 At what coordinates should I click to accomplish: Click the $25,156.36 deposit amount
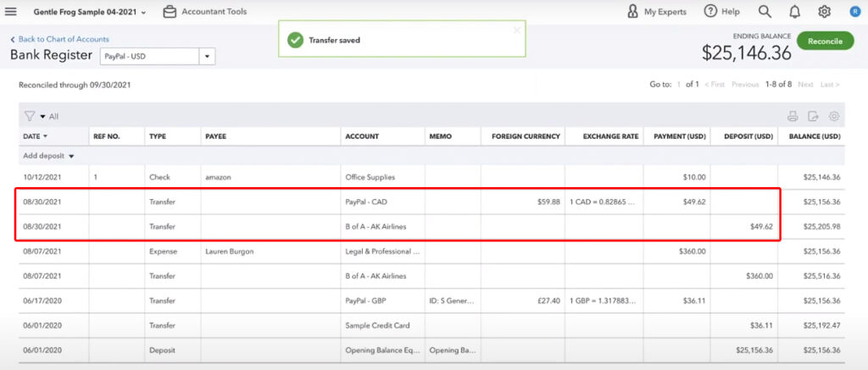coord(754,350)
